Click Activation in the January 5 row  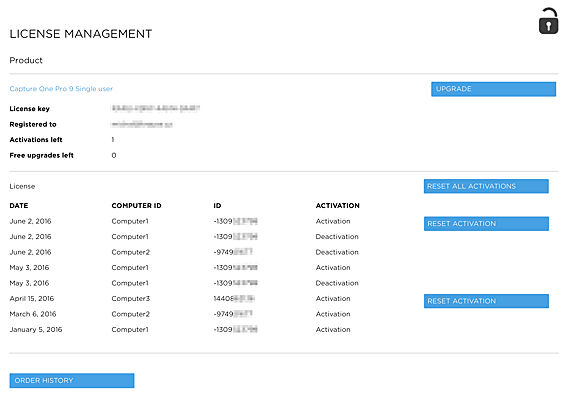(333, 330)
